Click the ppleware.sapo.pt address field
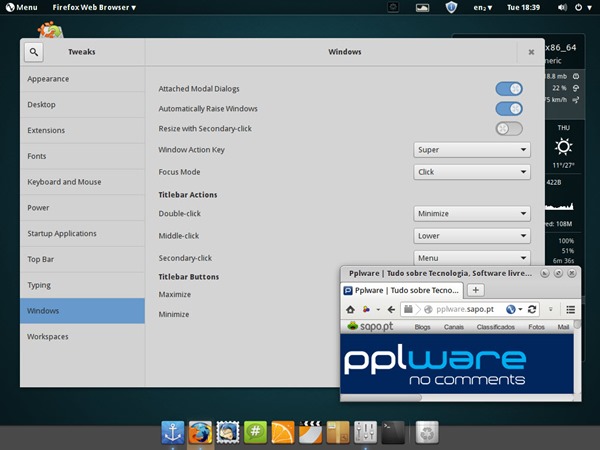This screenshot has height=450, width=600. 465,310
